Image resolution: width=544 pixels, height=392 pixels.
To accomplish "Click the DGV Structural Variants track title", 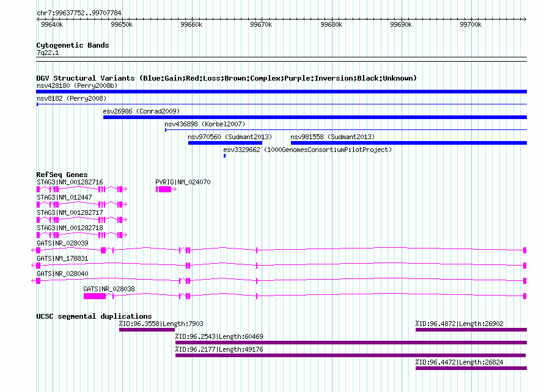I will 226,78.
